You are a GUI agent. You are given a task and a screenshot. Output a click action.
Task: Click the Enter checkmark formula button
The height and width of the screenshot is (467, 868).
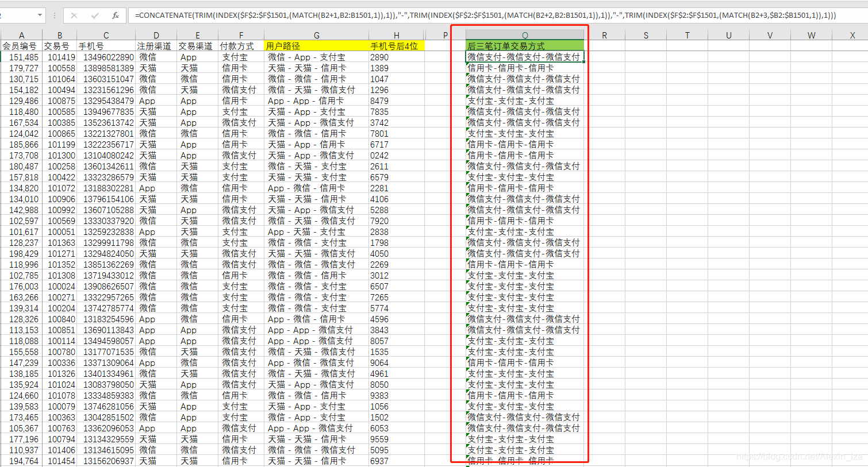(x=95, y=16)
